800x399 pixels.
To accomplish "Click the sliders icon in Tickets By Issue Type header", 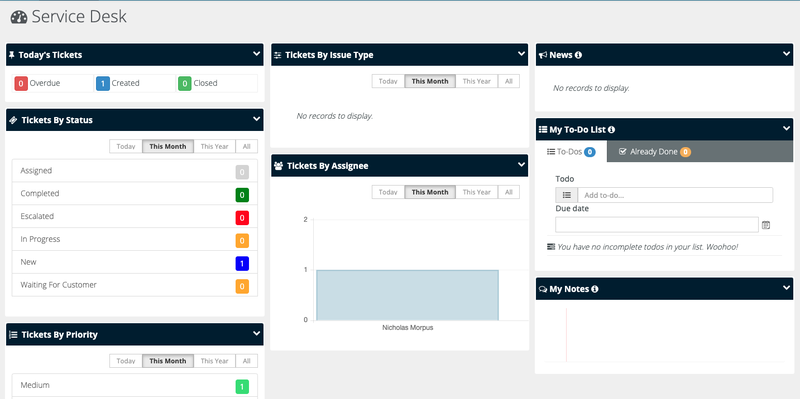I will (278, 55).
